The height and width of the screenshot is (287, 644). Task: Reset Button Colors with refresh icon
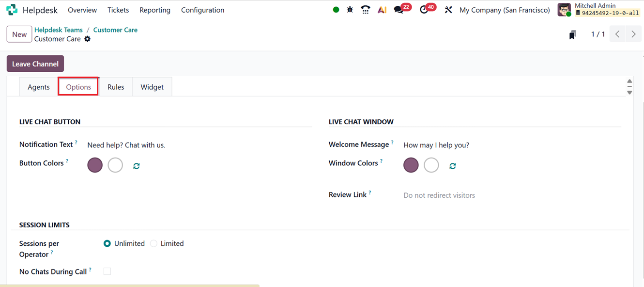137,166
